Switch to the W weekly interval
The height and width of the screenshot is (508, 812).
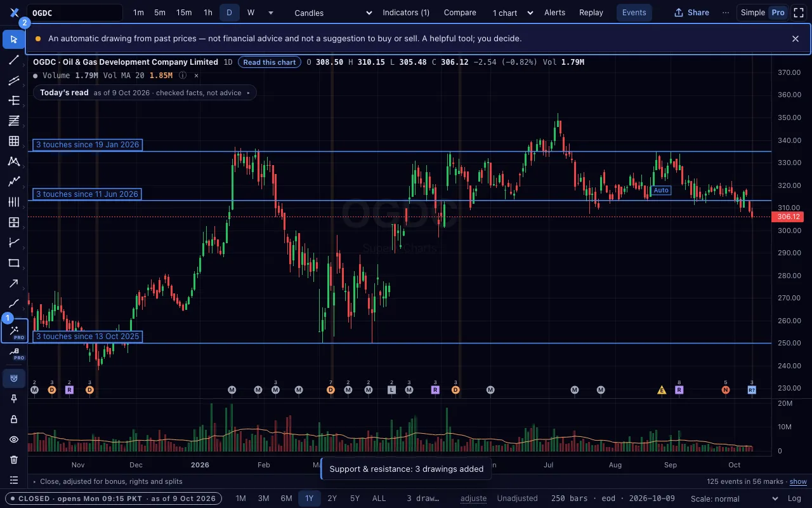pyautogui.click(x=251, y=13)
